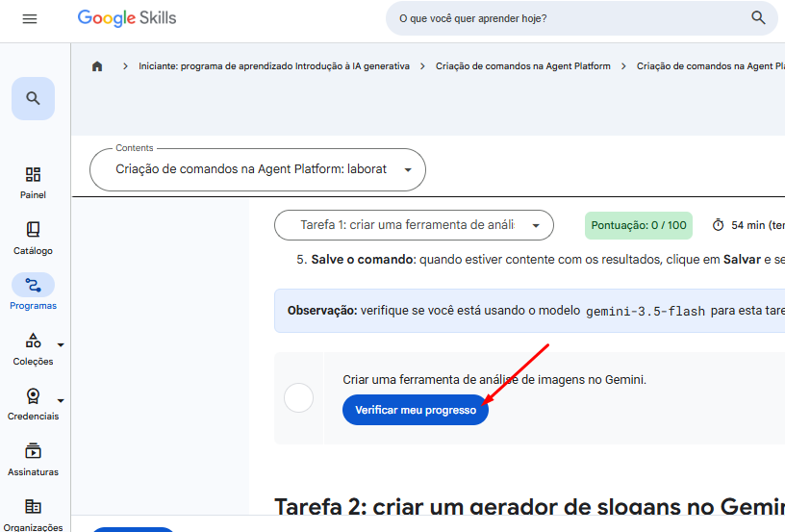The width and height of the screenshot is (785, 532).
Task: Click the empty progress status circle
Action: click(x=299, y=398)
